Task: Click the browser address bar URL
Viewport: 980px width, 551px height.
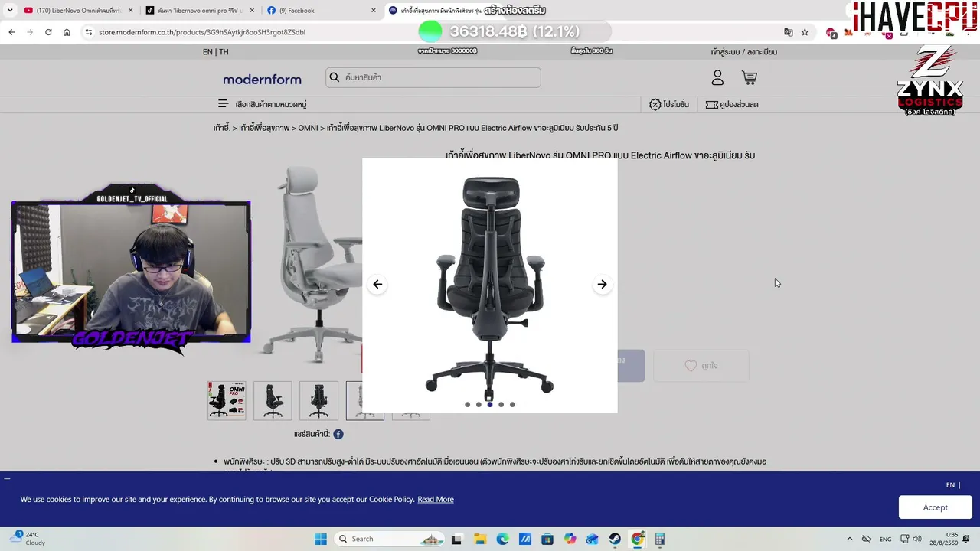Action: 202,32
